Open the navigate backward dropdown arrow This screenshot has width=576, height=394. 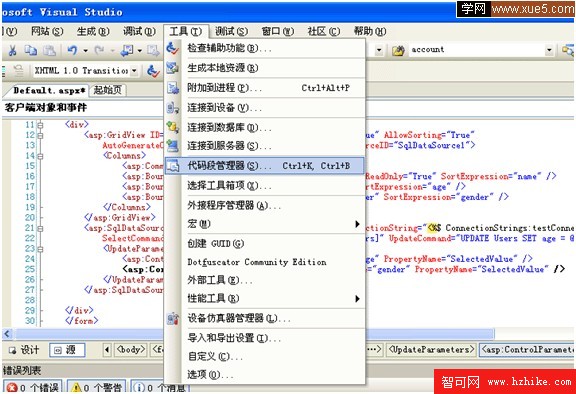[x=140, y=51]
